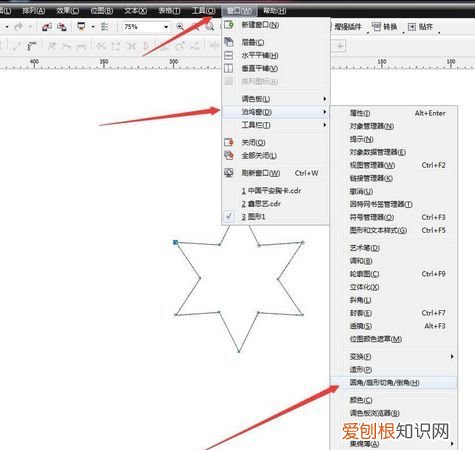Open the 文本(X) menu
Image resolution: width=475 pixels, height=450 pixels.
coord(135,11)
